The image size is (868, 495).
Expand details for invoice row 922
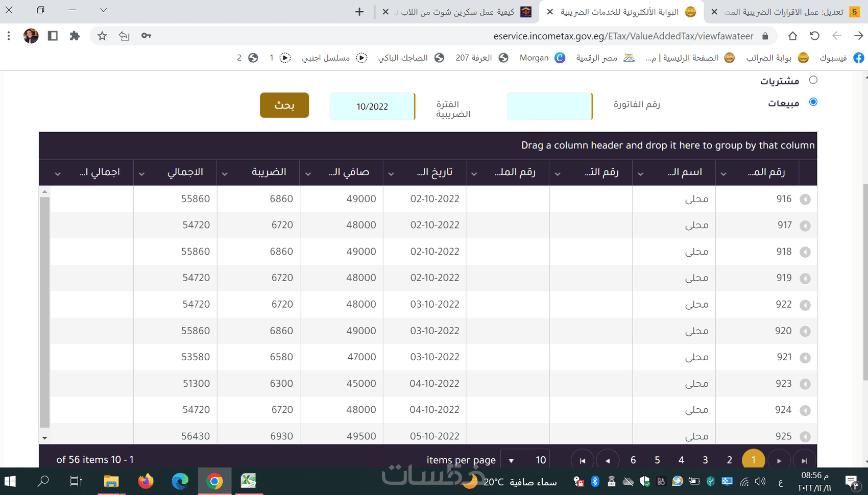tap(805, 305)
